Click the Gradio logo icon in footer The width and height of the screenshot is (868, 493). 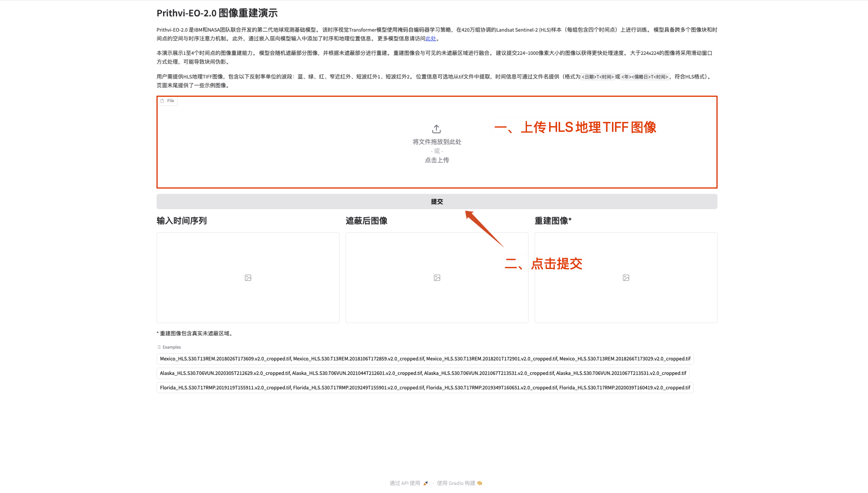coord(480,483)
